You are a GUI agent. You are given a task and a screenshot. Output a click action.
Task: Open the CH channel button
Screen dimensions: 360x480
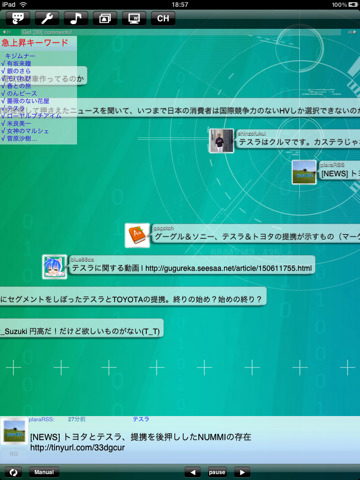163,18
